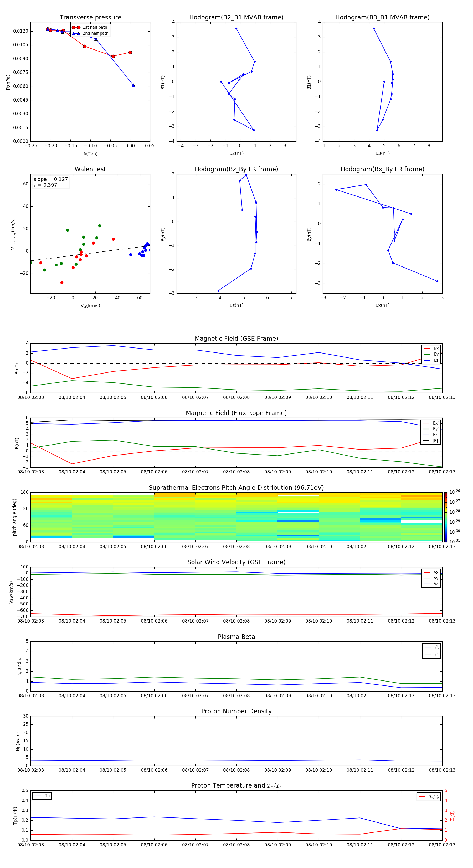
Task: Click the 'A(T·m)' x-axis label
Action: pyautogui.click(x=90, y=154)
